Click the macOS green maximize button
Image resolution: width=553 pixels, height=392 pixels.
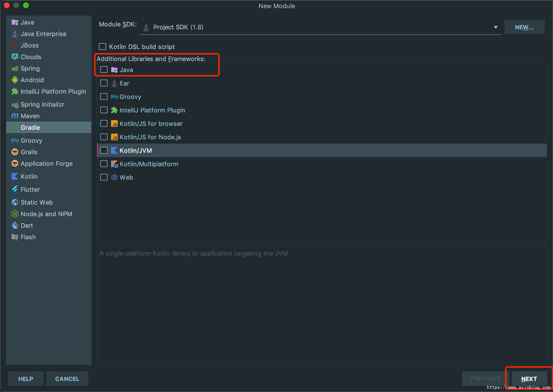pyautogui.click(x=26, y=5)
